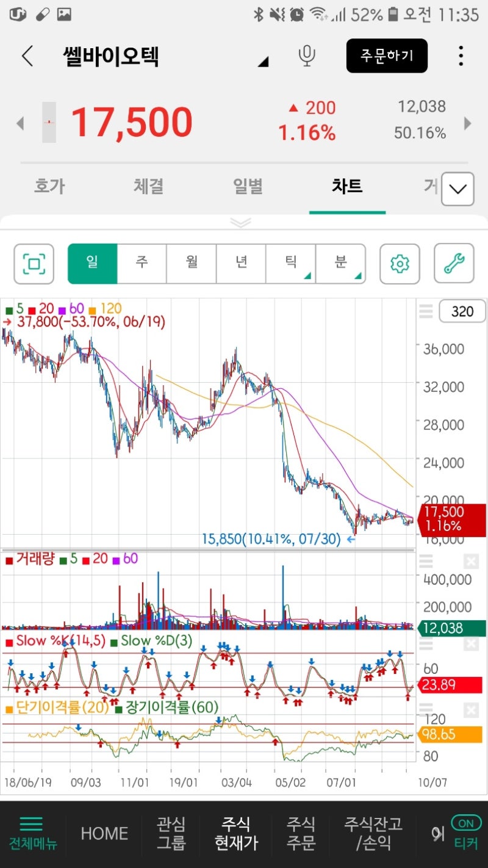
Task: Open the 분 minute interval dropdown
Action: click(x=340, y=264)
